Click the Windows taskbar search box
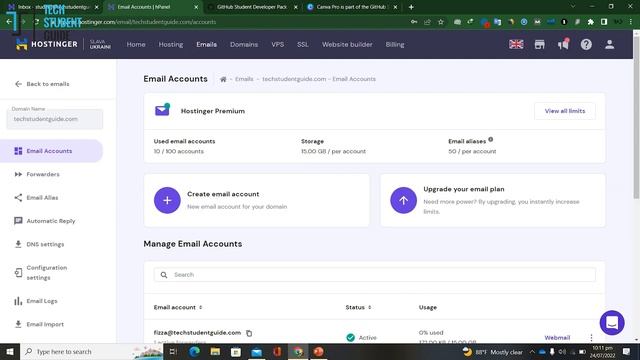Viewport: 640px width, 360px height. [91, 351]
